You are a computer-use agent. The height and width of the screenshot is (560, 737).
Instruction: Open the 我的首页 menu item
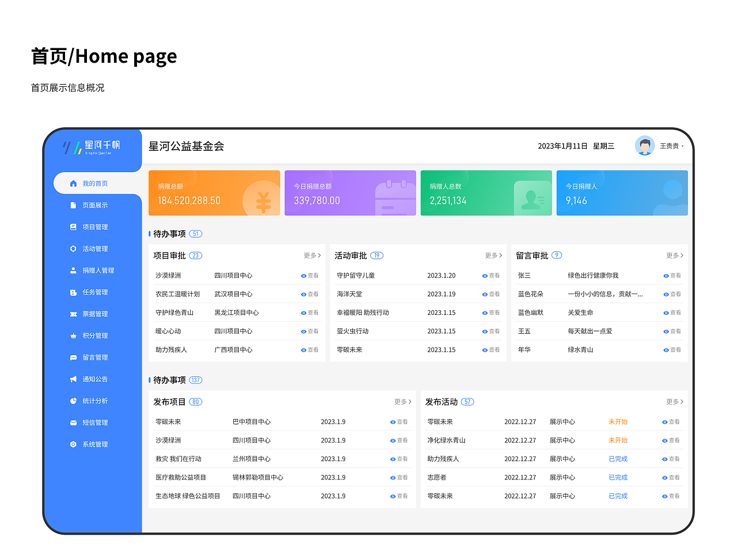pos(97,184)
